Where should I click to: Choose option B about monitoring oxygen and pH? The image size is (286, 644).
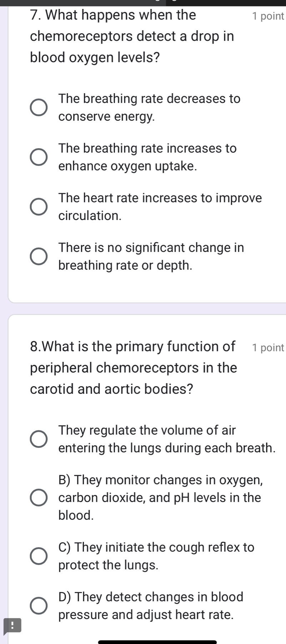[38, 497]
